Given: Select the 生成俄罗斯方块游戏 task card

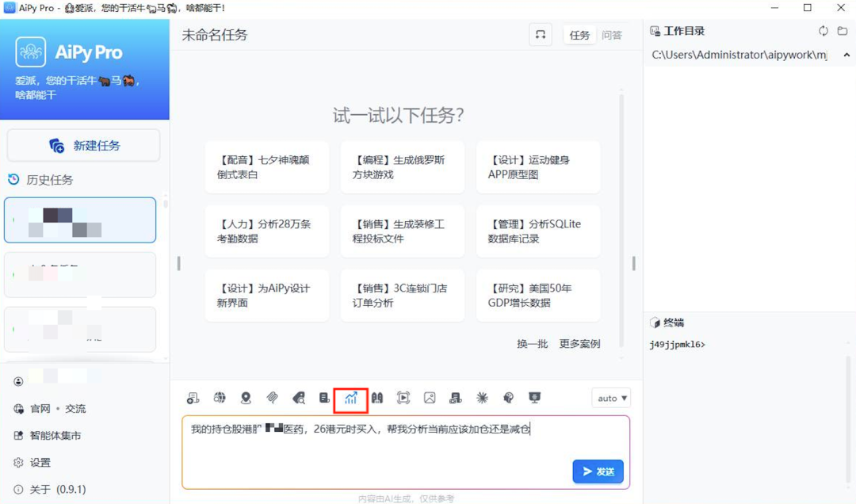Looking at the screenshot, I should coord(403,167).
